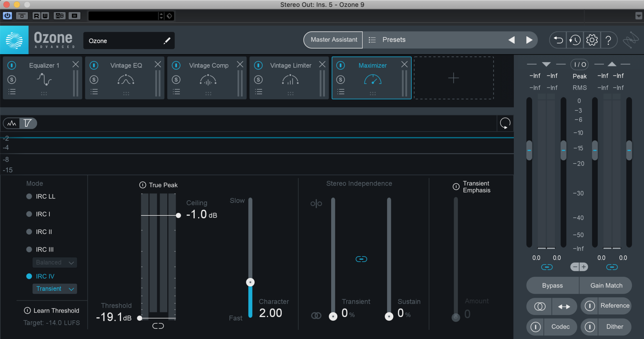
Task: Remove the Vintage Comp module
Action: tap(240, 64)
